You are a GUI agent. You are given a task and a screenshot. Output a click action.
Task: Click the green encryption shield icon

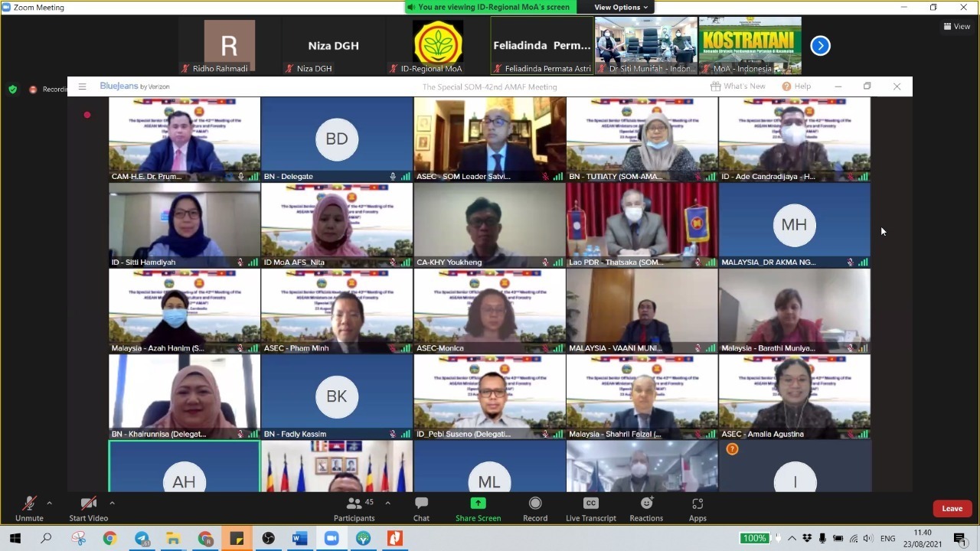coord(12,89)
